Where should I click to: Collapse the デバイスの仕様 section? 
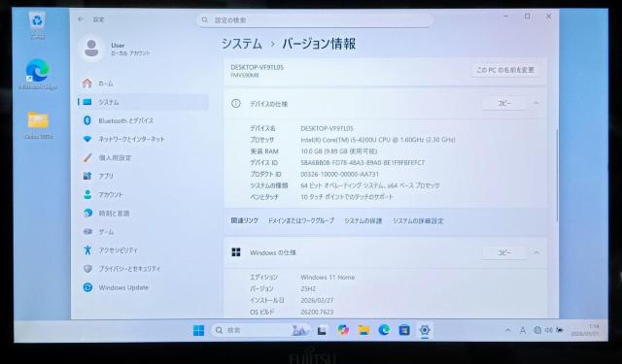pyautogui.click(x=536, y=103)
